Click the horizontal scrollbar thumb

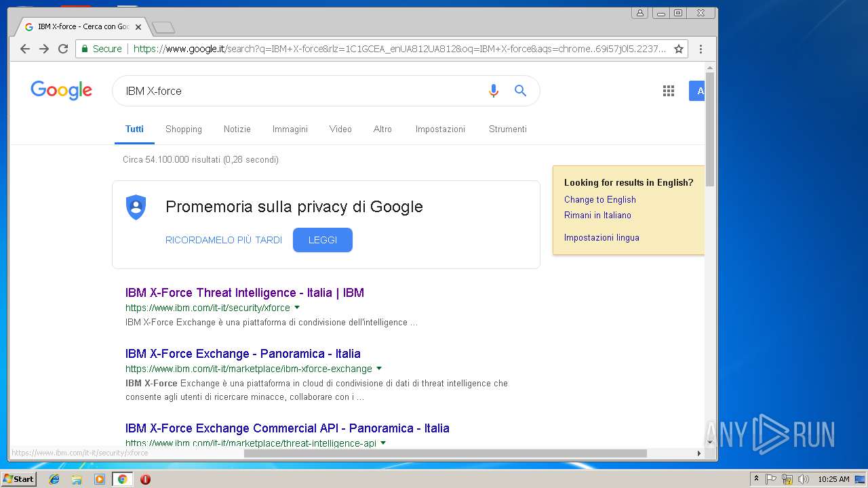coord(445,453)
